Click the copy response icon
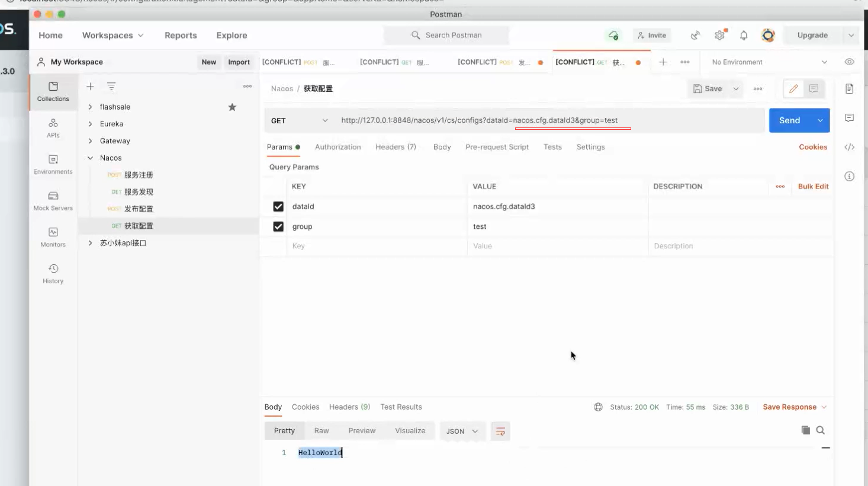868x486 pixels. point(805,430)
